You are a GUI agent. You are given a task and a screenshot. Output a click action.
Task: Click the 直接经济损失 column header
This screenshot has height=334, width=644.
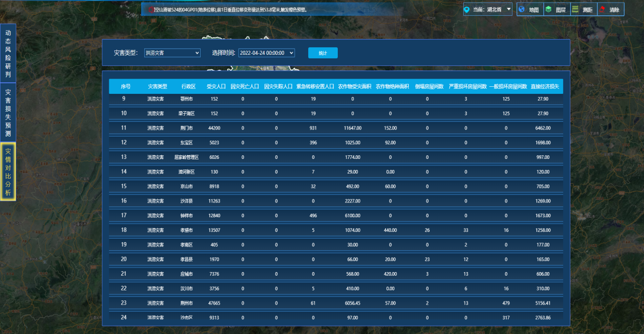tap(544, 87)
